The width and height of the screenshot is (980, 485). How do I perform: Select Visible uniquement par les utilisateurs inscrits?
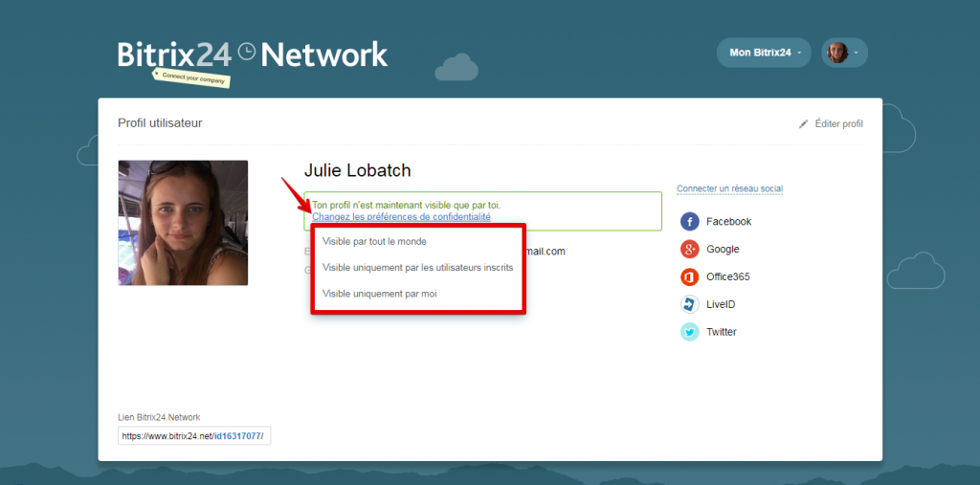(x=418, y=268)
